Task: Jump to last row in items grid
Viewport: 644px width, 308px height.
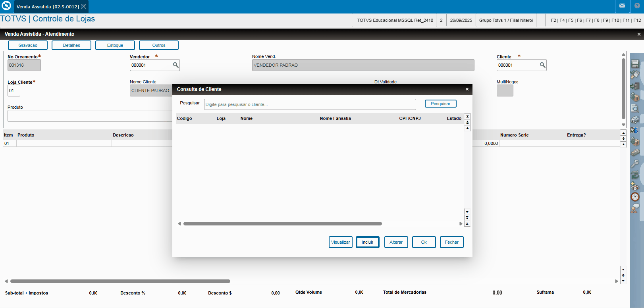Action: point(623,281)
